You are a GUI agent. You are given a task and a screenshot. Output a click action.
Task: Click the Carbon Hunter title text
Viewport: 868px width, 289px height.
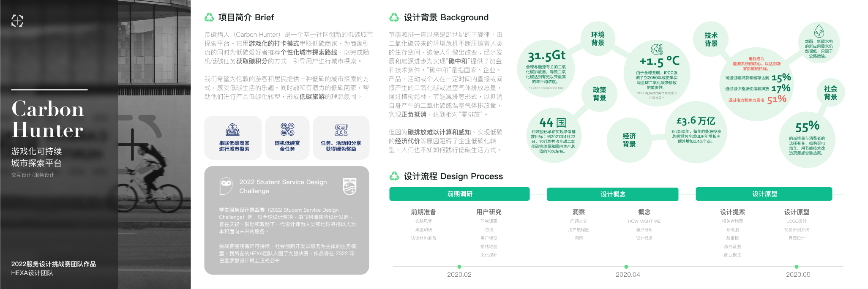(48, 119)
